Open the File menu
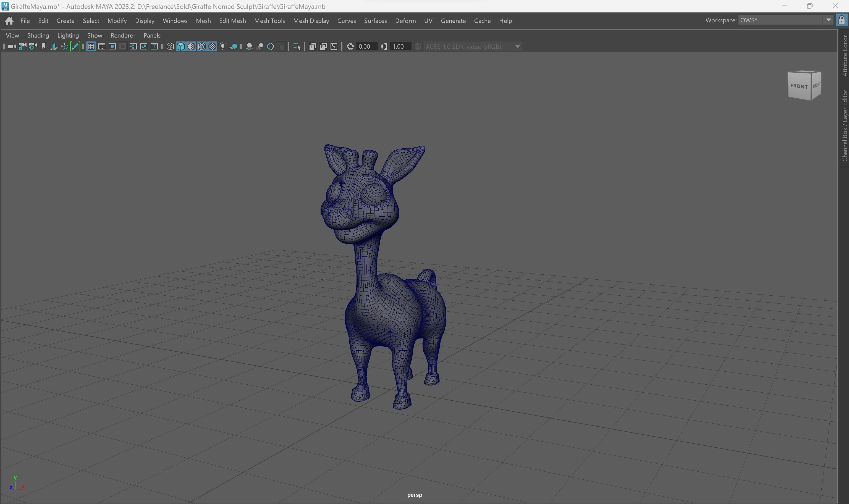 (25, 21)
